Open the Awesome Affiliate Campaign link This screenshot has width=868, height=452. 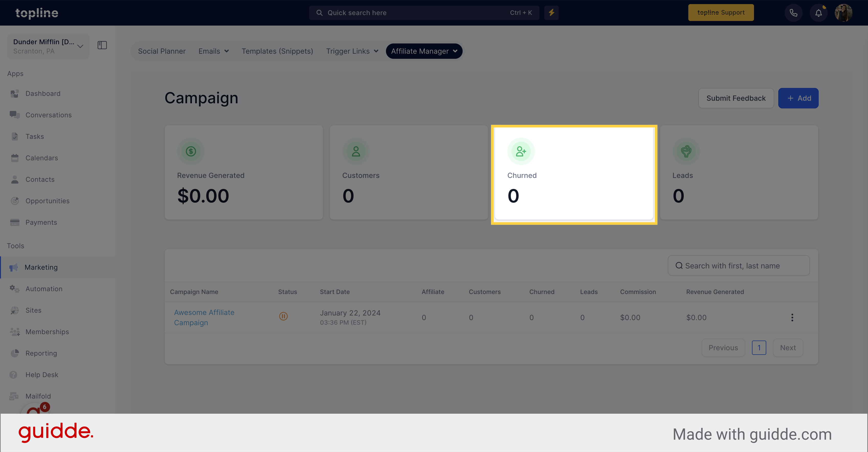[204, 318]
